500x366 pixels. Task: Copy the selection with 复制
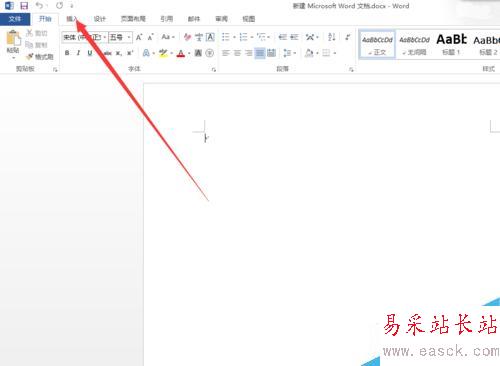coord(37,45)
